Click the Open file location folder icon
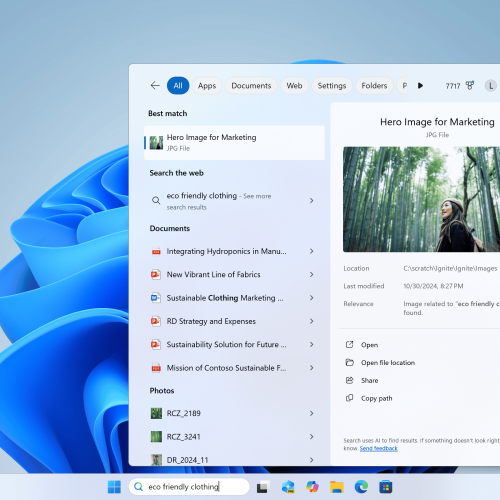This screenshot has height=500, width=500. 349,362
